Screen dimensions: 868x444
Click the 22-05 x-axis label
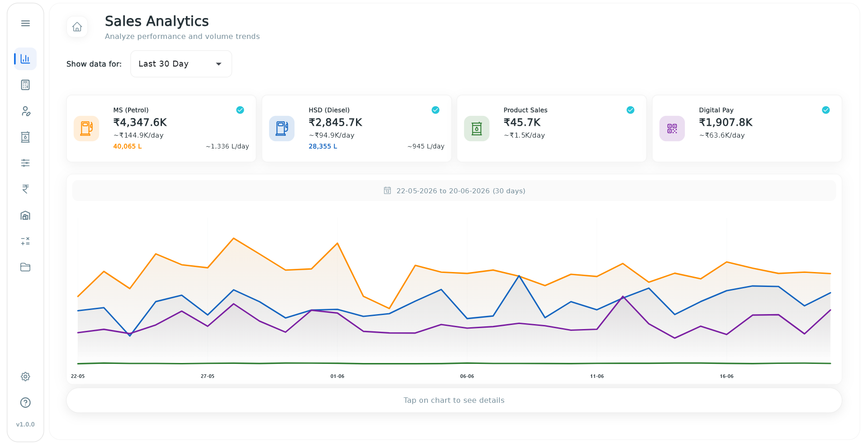pyautogui.click(x=78, y=376)
